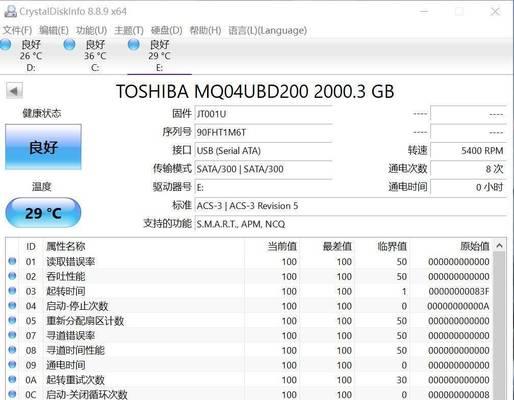Image resolution: width=514 pixels, height=400 pixels.
Task: Open the 语言(L)(Language) menu
Action: pyautogui.click(x=267, y=30)
